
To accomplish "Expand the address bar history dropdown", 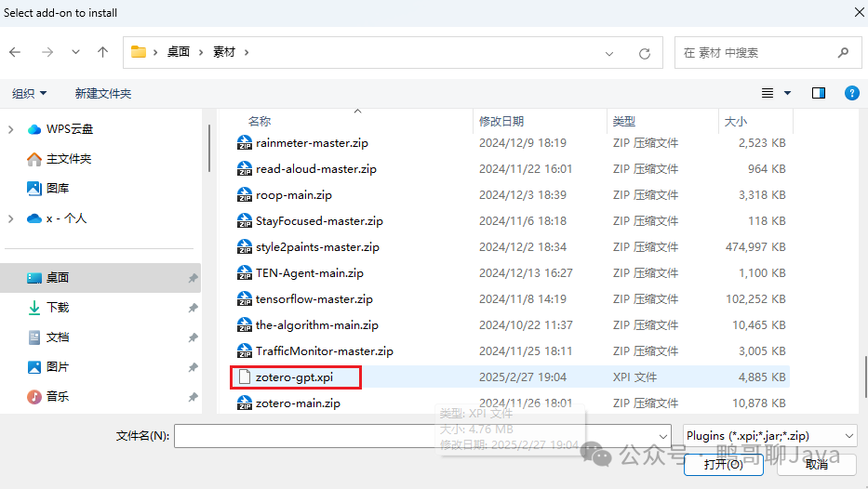I will pos(609,54).
